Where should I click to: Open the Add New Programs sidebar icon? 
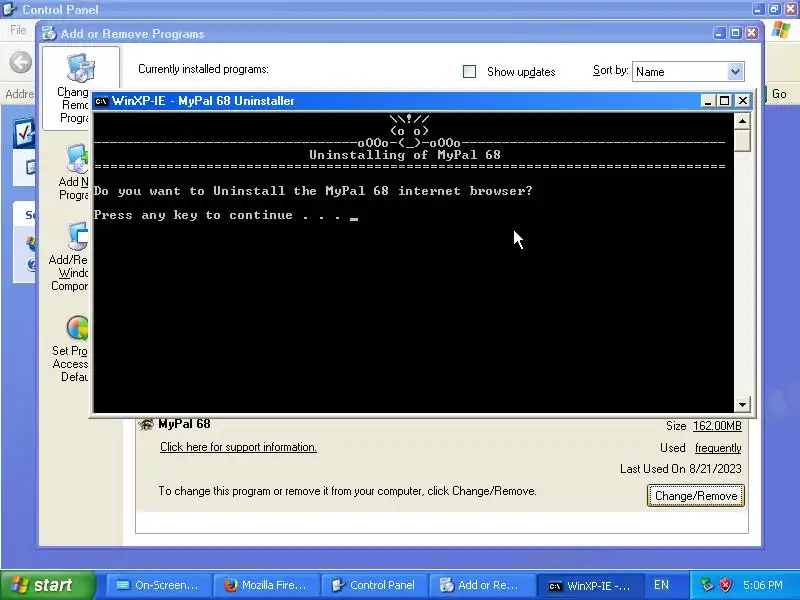77,159
